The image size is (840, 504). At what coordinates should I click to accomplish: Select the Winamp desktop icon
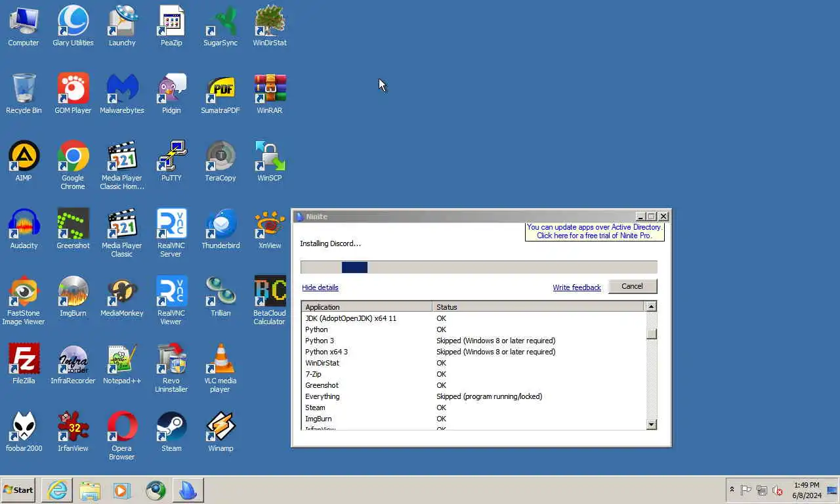point(220,432)
